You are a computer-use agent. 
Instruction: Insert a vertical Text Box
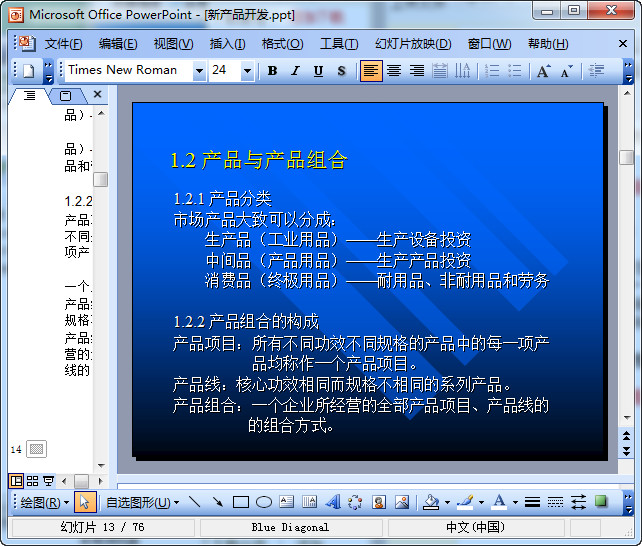(x=310, y=502)
